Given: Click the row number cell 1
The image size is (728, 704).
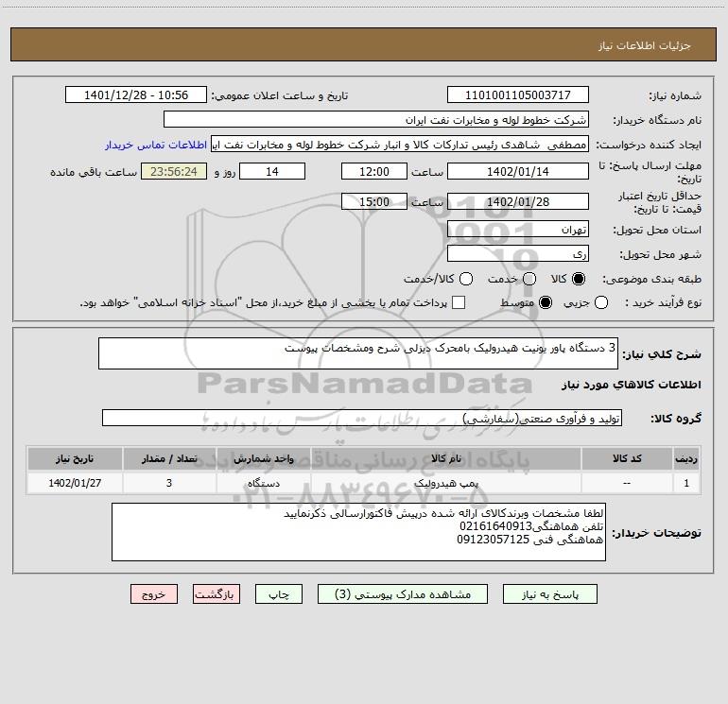Looking at the screenshot, I should point(686,483).
